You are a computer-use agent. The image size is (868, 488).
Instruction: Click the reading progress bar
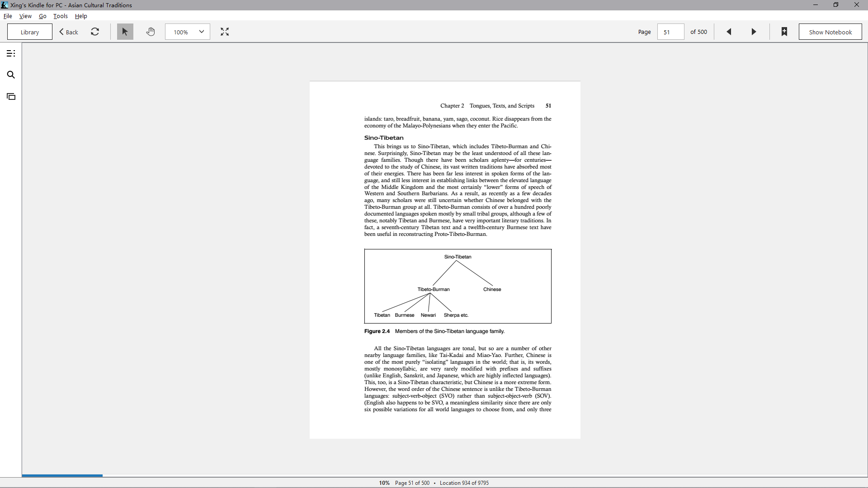[x=445, y=476]
